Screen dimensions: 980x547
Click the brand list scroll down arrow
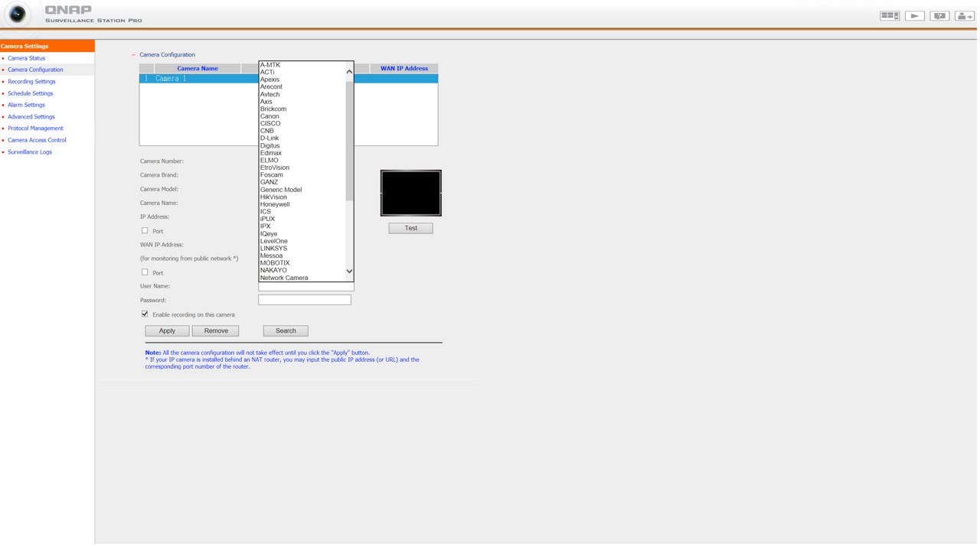coord(350,272)
